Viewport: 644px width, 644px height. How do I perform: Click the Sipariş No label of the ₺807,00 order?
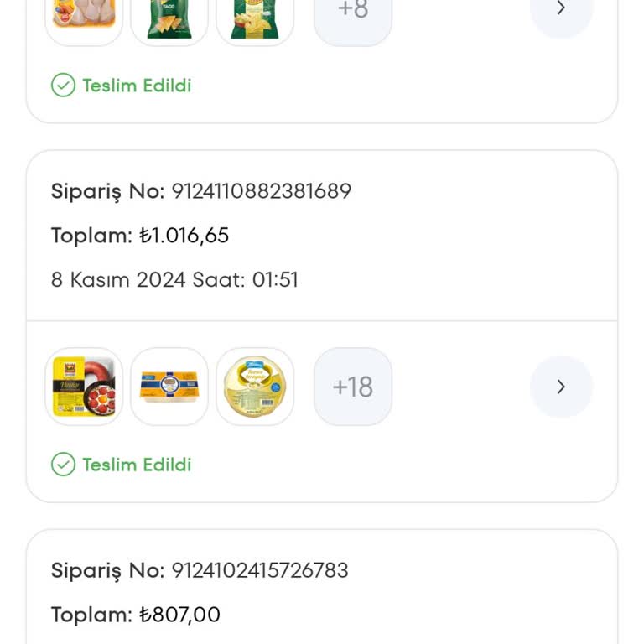point(107,570)
